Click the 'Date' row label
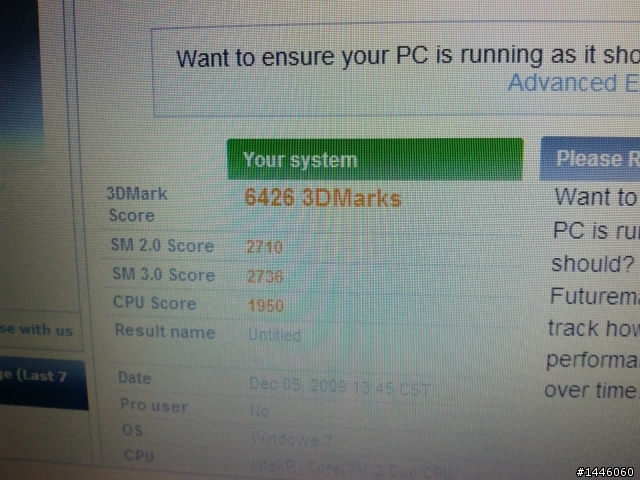 coord(134,378)
